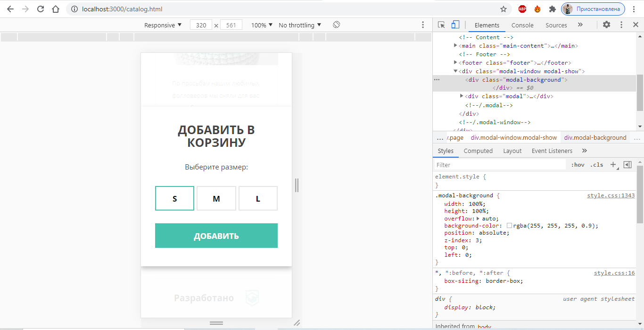Viewport: 644px width, 330px height.
Task: Select the Styles tab
Action: click(446, 151)
